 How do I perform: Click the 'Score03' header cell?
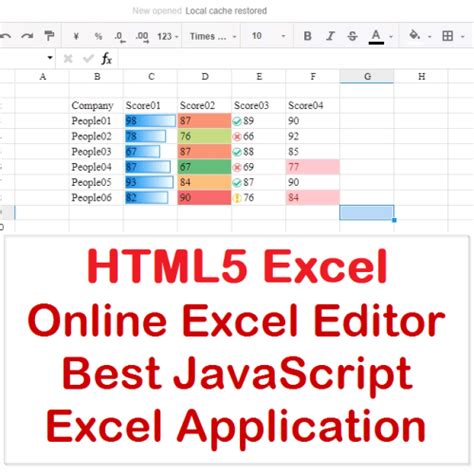click(x=259, y=106)
